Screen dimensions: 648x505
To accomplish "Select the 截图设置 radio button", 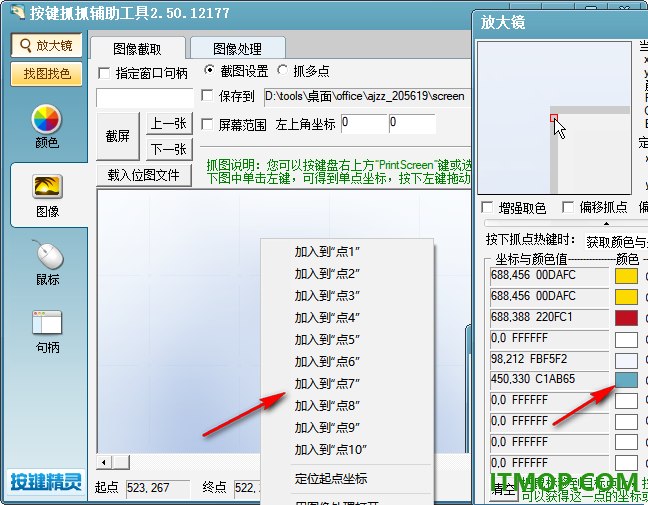I will 209,71.
